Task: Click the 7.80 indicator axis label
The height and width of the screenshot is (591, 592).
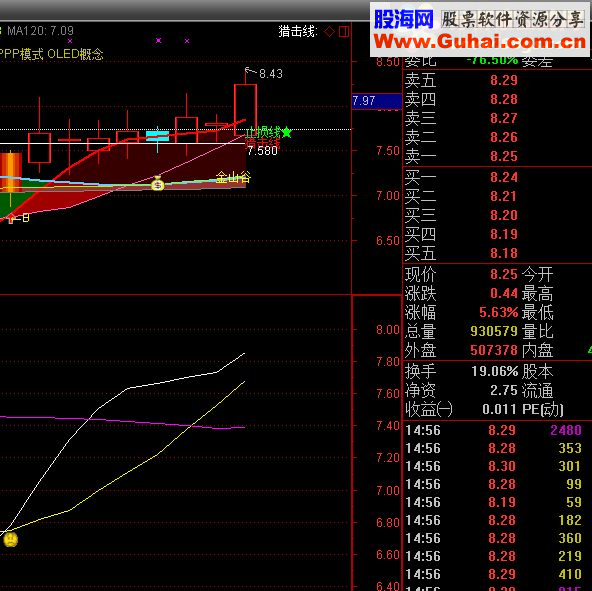Action: coord(387,362)
